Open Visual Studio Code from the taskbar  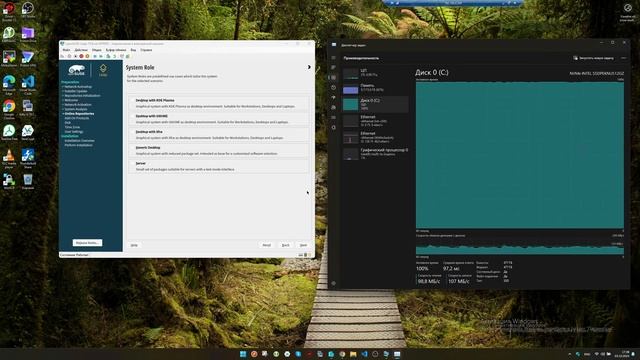pyautogui.click(x=364, y=354)
